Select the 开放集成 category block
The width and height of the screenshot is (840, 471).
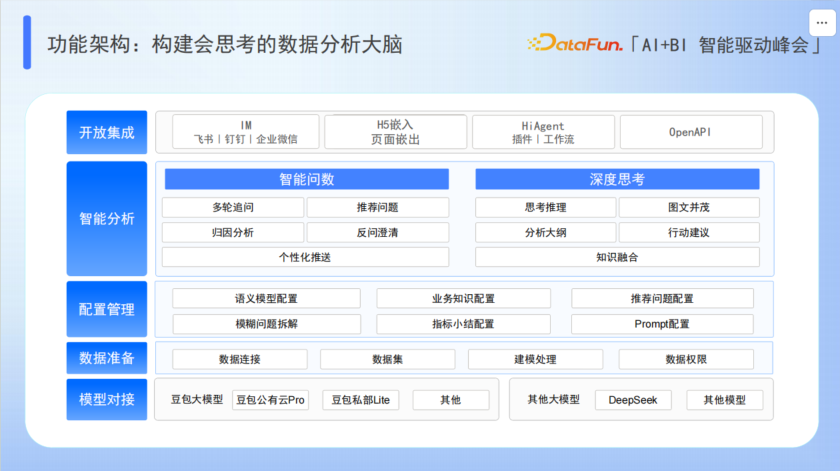pyautogui.click(x=107, y=132)
